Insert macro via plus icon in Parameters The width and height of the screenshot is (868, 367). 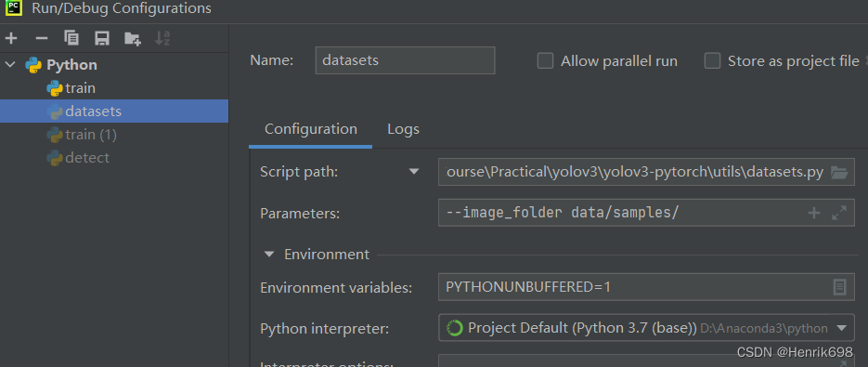(x=814, y=213)
